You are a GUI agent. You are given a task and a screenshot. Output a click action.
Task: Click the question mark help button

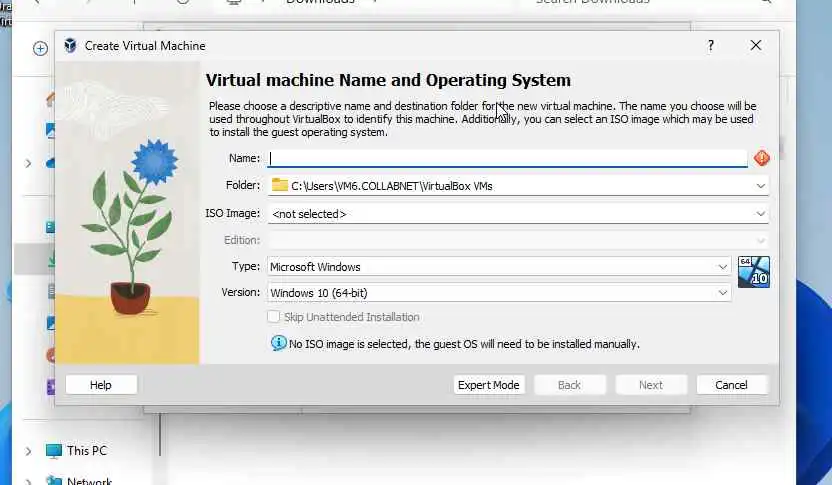click(x=710, y=46)
